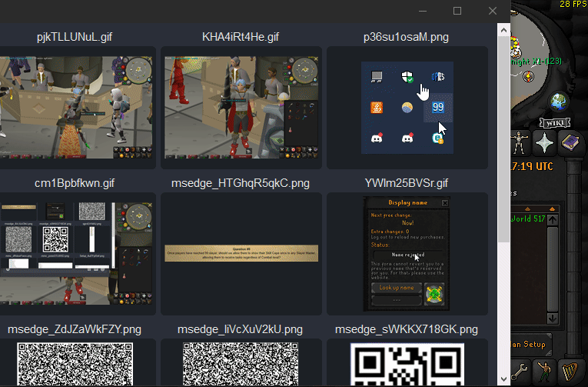
Task: Click the 28 FPS counter in the game
Action: tap(573, 4)
